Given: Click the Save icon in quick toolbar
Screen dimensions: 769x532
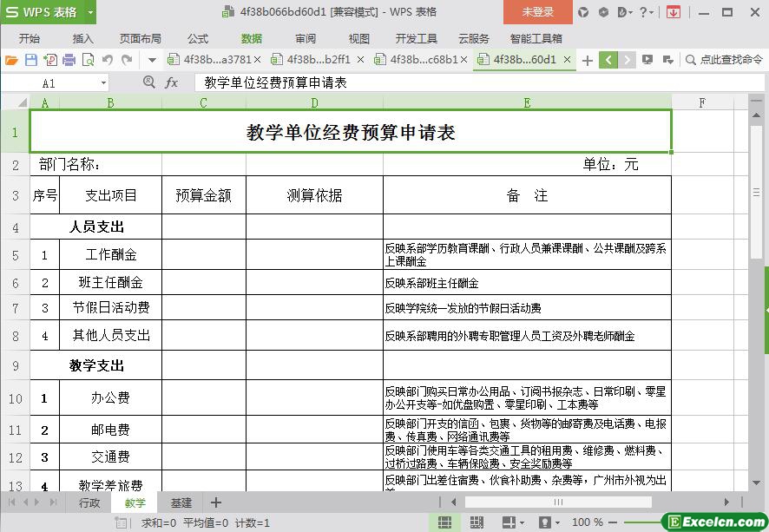Looking at the screenshot, I should point(31,60).
